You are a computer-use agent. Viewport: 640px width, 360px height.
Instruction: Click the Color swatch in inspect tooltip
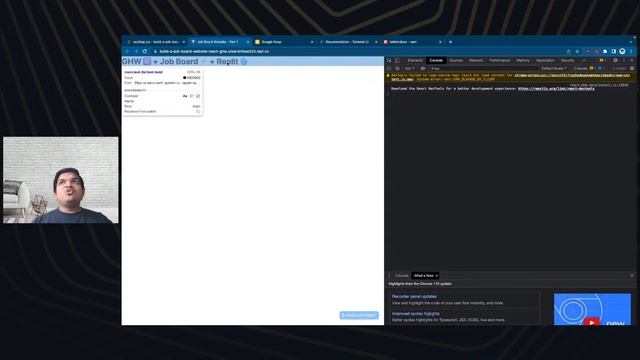coord(184,78)
